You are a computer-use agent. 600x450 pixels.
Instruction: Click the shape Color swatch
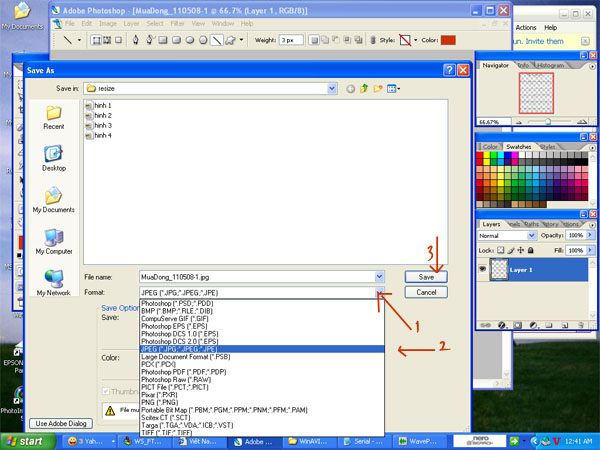click(x=448, y=40)
